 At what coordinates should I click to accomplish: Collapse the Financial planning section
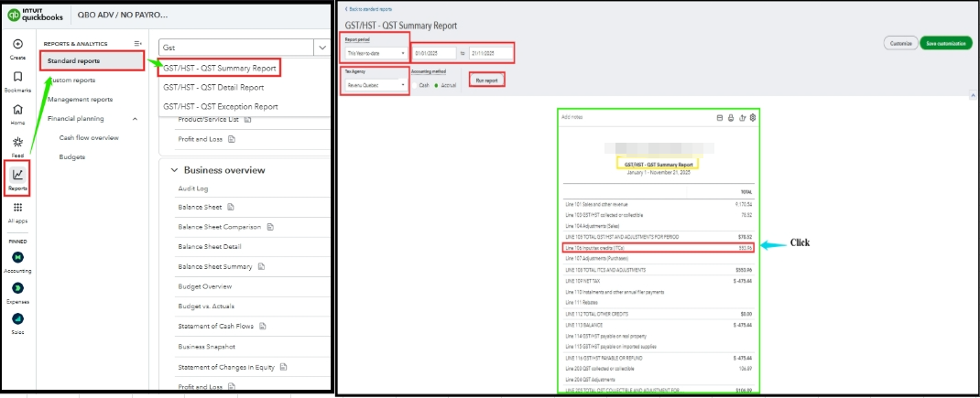pyautogui.click(x=135, y=119)
